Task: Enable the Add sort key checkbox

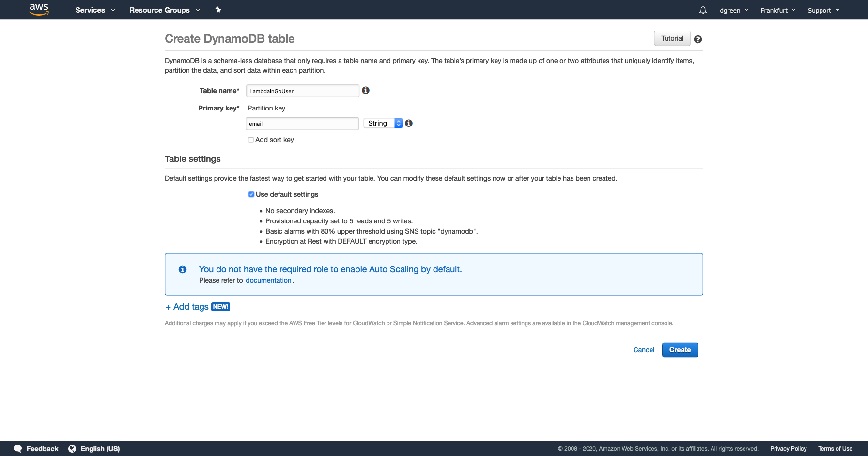Action: (251, 140)
